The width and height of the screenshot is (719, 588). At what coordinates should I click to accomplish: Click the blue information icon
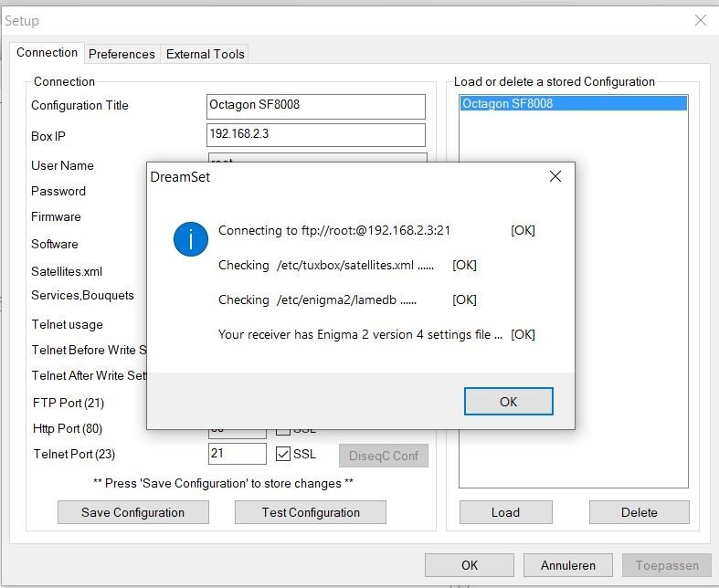[x=191, y=239]
